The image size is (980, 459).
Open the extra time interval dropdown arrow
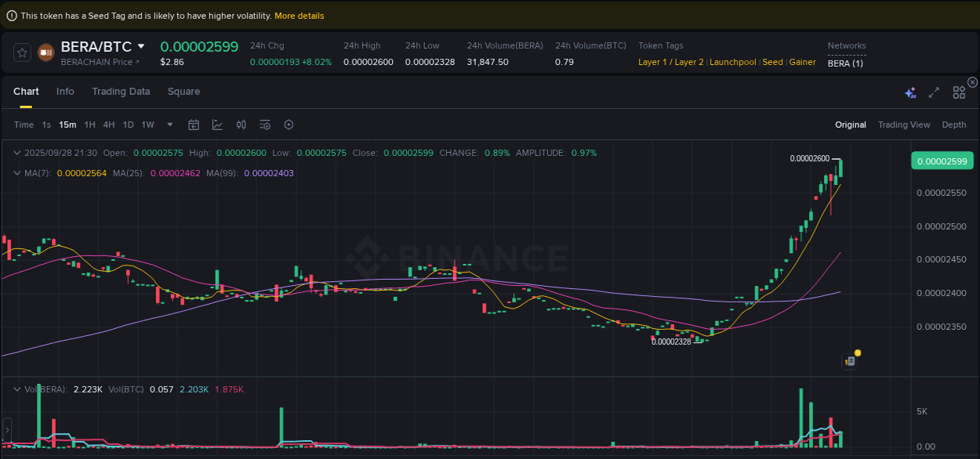coord(169,124)
